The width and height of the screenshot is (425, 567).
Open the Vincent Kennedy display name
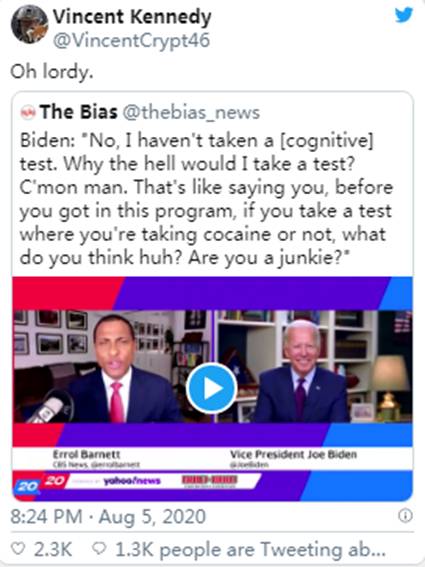click(x=132, y=17)
